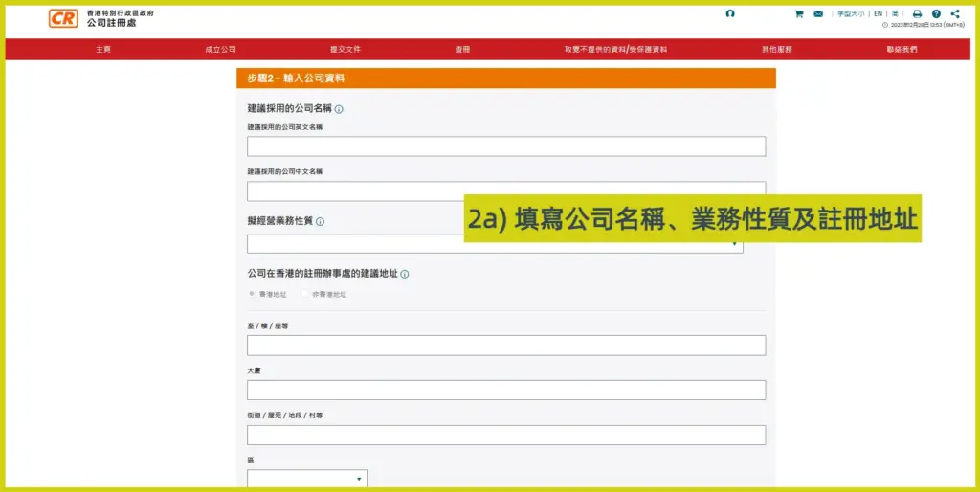Image resolution: width=980 pixels, height=492 pixels.
Task: Select the 香港地址 radio button
Action: (253, 294)
